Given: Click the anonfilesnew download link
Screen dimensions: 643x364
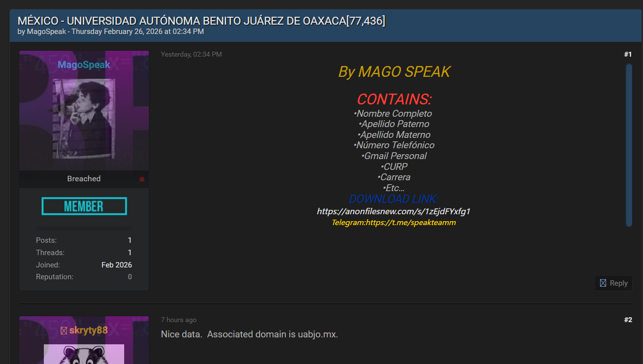Looking at the screenshot, I should pos(393,211).
